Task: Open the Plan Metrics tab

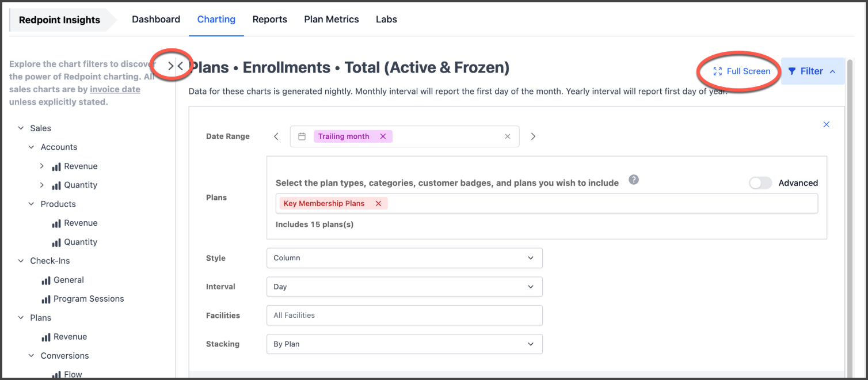Action: click(x=332, y=20)
